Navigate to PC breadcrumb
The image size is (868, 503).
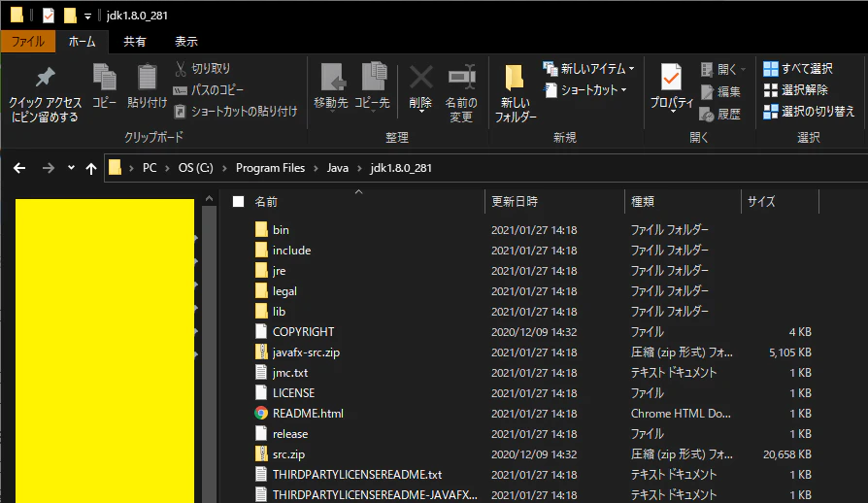(150, 168)
